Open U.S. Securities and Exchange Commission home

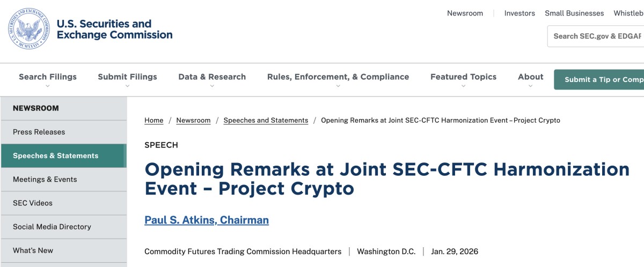tap(114, 29)
